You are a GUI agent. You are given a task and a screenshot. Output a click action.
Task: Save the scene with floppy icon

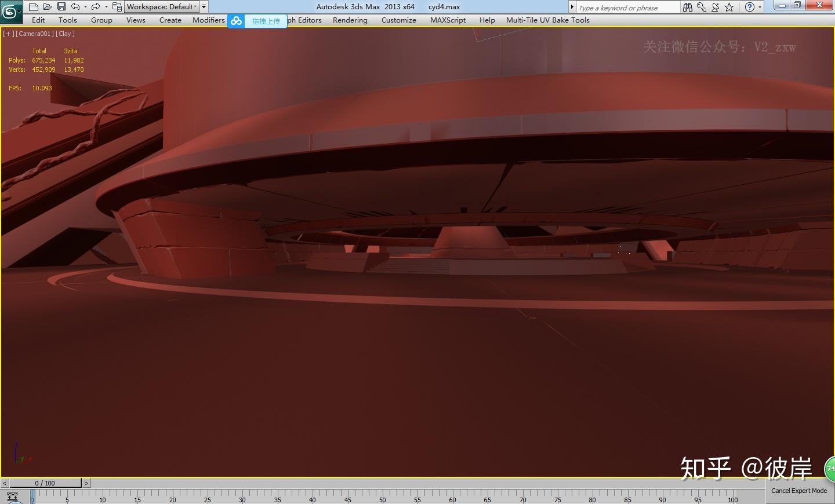click(61, 7)
